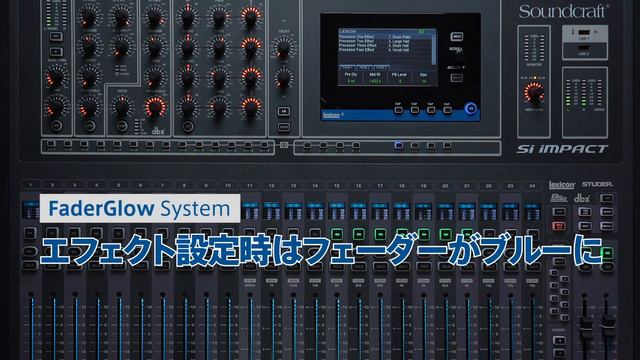The image size is (640, 360).
Task: Click the red-lit knob above dbx logo
Action: click(x=156, y=108)
